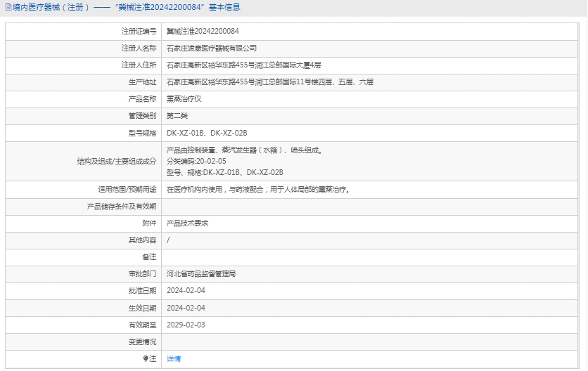
Task: Click production address value with 11号楼四层
Action: point(270,82)
